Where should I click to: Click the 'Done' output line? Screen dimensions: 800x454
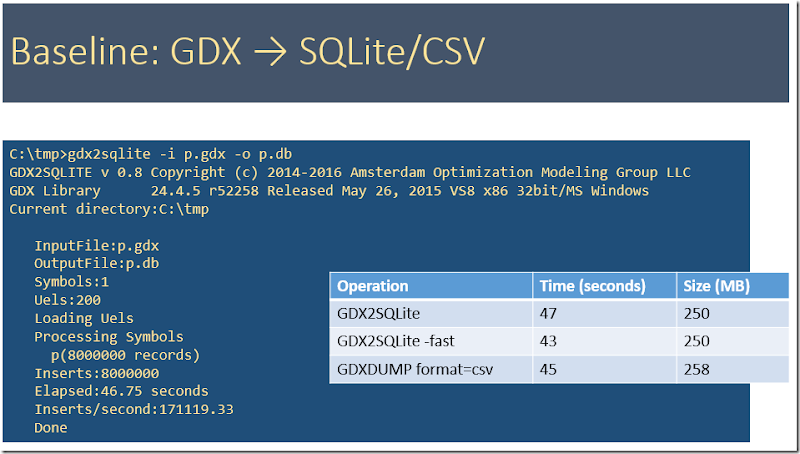pos(51,427)
